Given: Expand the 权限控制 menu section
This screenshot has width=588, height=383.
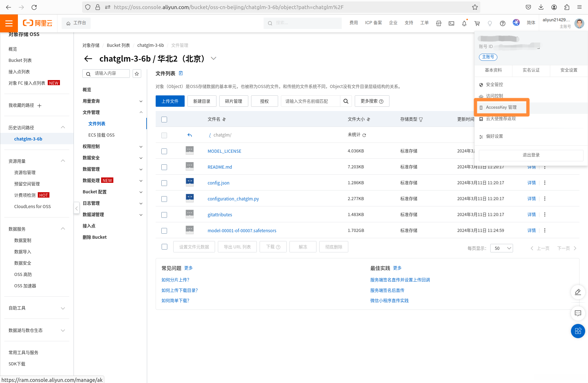Looking at the screenshot, I should coord(112,146).
